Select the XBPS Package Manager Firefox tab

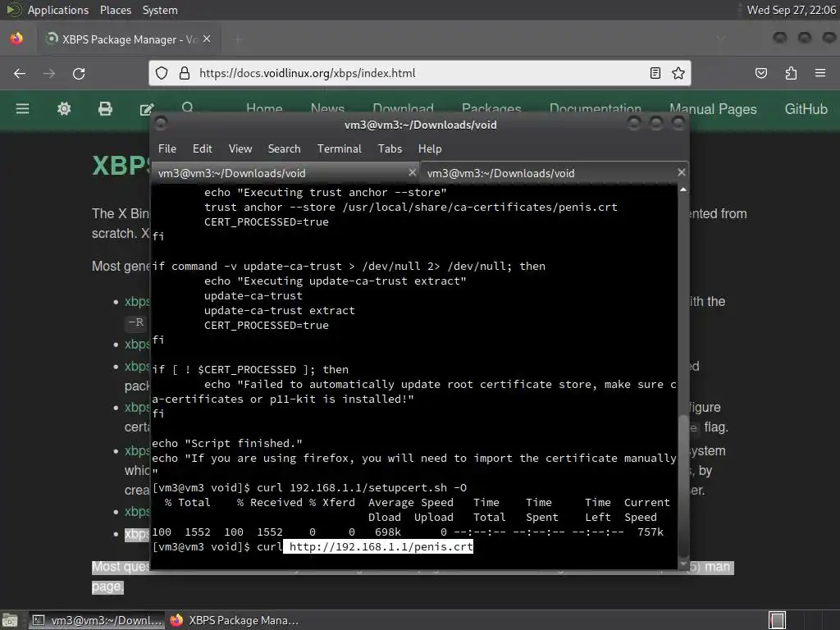[129, 39]
